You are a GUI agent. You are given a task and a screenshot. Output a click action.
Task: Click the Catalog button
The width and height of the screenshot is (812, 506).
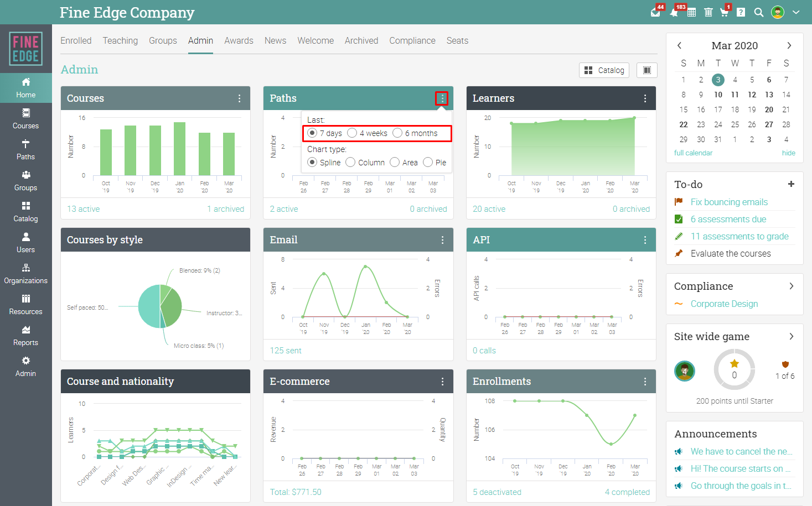(604, 70)
